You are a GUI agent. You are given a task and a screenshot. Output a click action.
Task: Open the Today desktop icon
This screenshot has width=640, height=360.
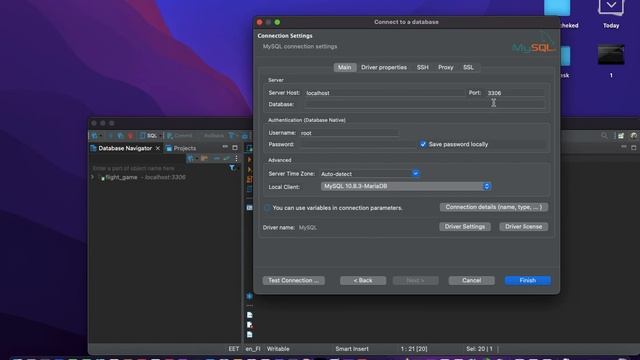coord(611,14)
